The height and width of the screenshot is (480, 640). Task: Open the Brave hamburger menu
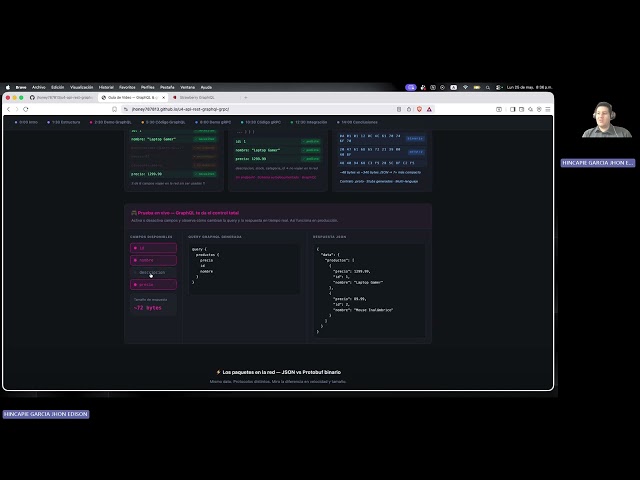pyautogui.click(x=548, y=109)
